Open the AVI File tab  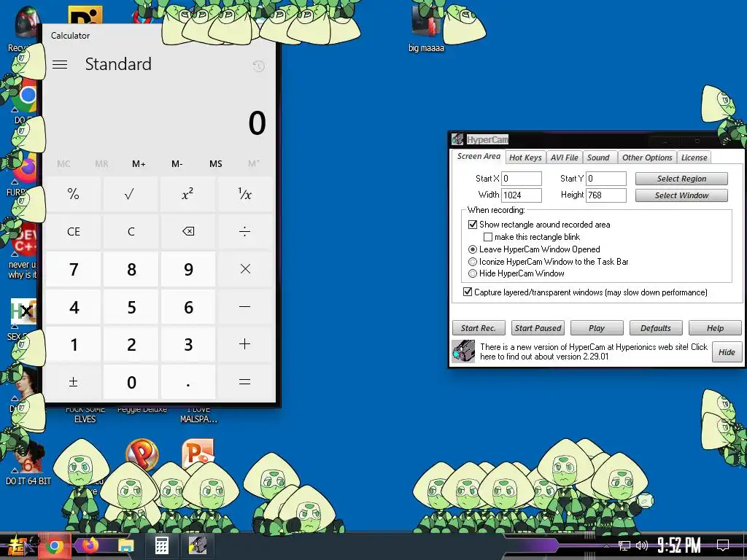point(564,157)
